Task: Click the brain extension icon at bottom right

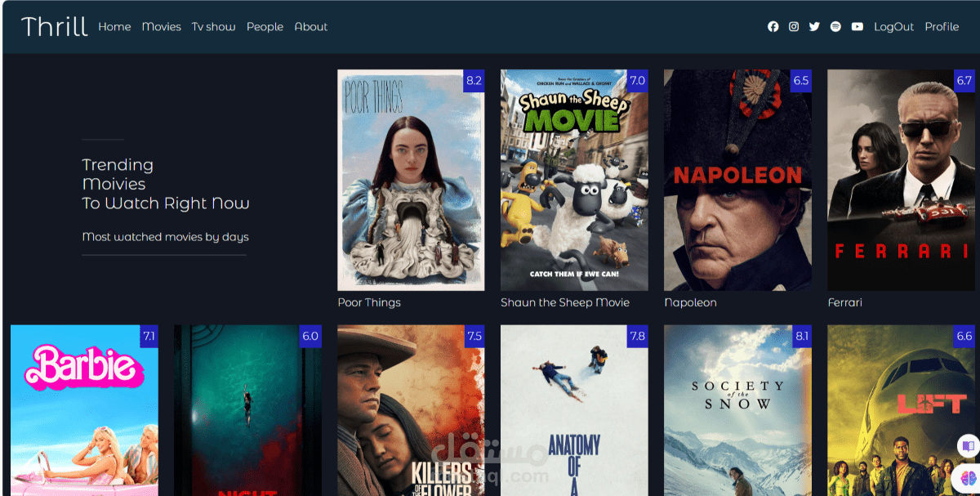Action: (969, 477)
